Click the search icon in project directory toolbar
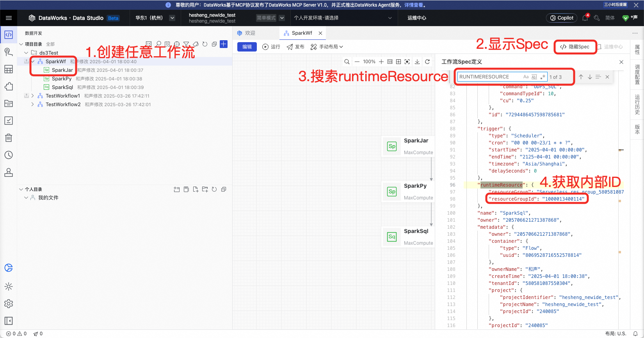Image resolution: width=644 pixels, height=338 pixels. 158,44
